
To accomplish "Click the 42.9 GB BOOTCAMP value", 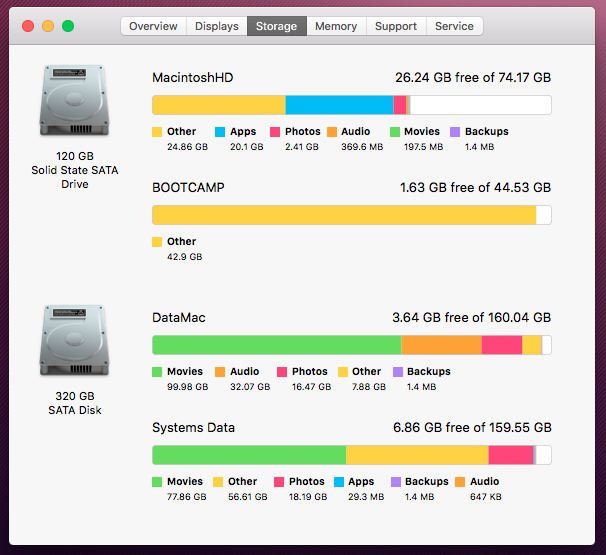I will pyautogui.click(x=184, y=257).
